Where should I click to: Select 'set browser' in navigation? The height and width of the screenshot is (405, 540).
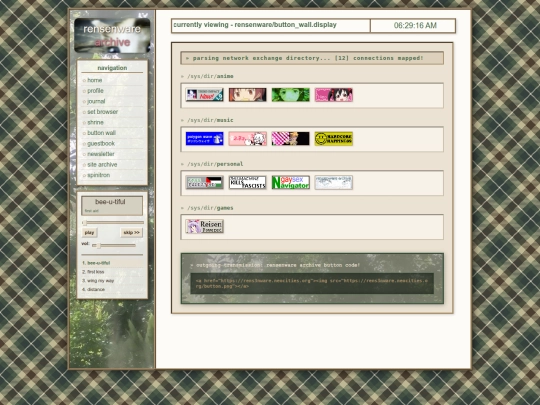[102, 112]
